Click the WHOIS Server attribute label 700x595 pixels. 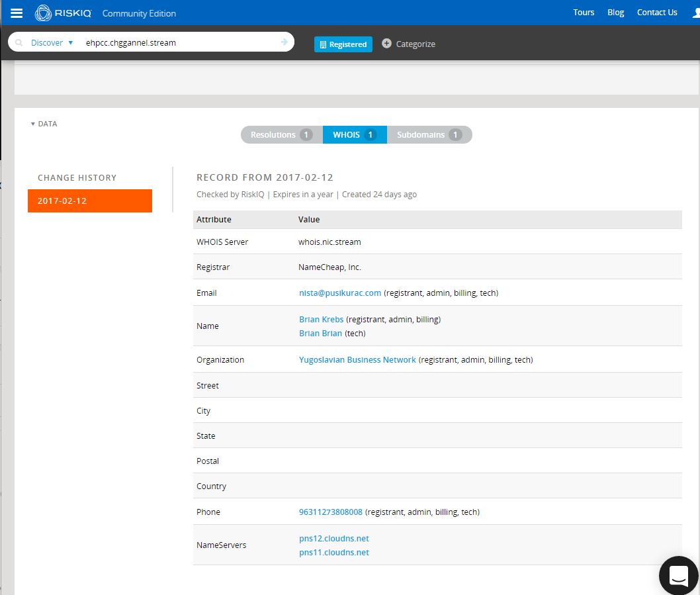[x=222, y=242]
